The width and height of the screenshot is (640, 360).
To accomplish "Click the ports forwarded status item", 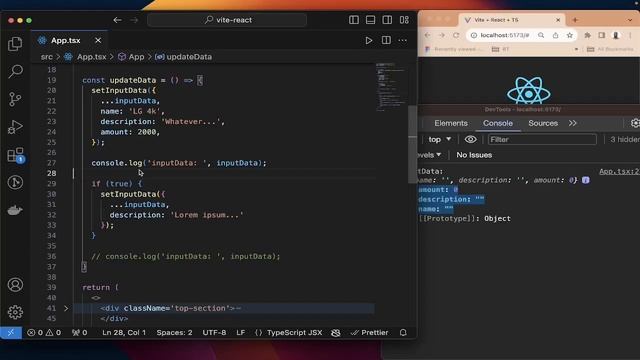I will (80, 333).
